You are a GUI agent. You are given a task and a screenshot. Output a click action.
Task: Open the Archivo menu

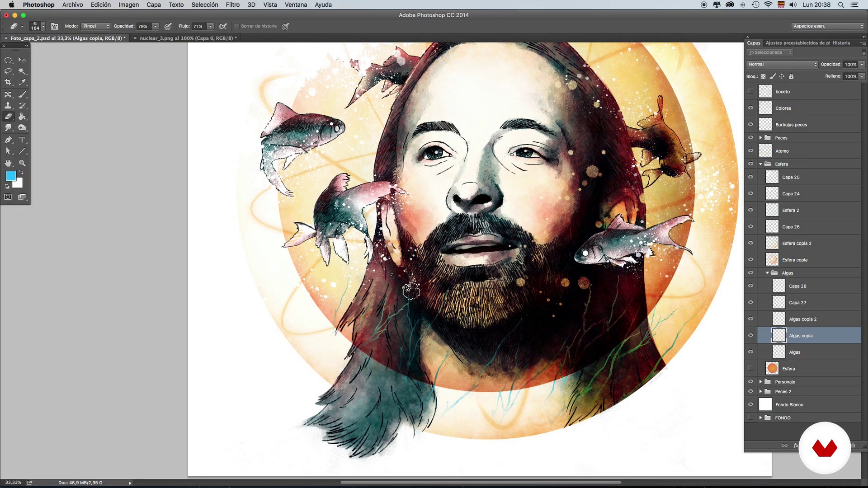pyautogui.click(x=72, y=5)
